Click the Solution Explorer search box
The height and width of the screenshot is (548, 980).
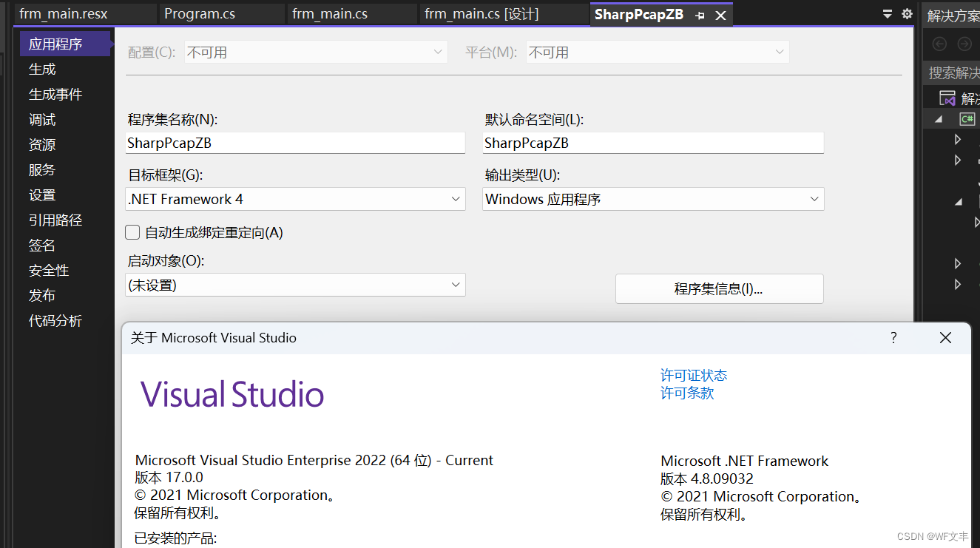click(952, 72)
